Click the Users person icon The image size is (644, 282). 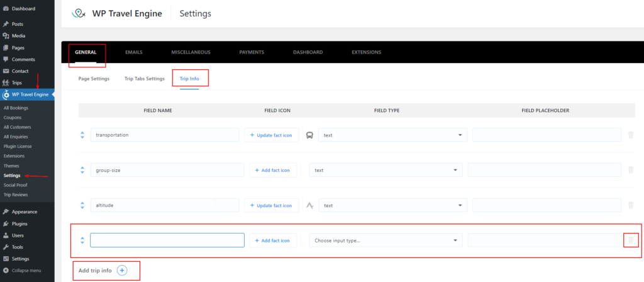click(6, 235)
